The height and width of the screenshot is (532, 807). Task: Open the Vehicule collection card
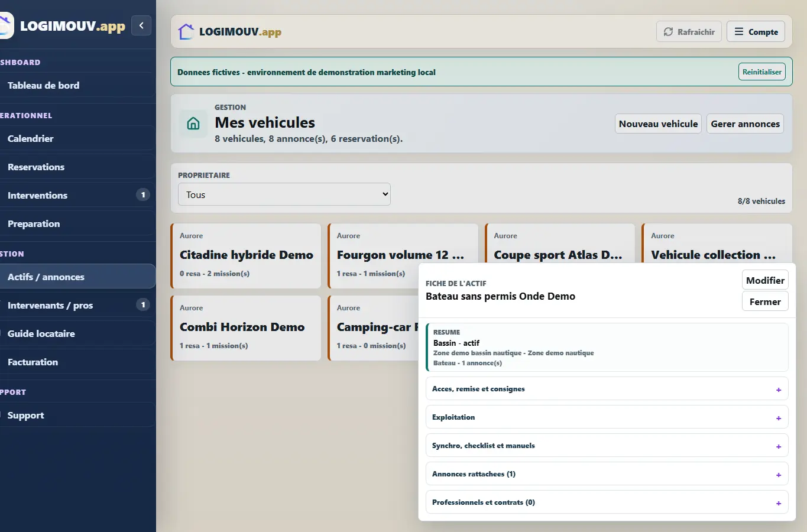tap(717, 242)
